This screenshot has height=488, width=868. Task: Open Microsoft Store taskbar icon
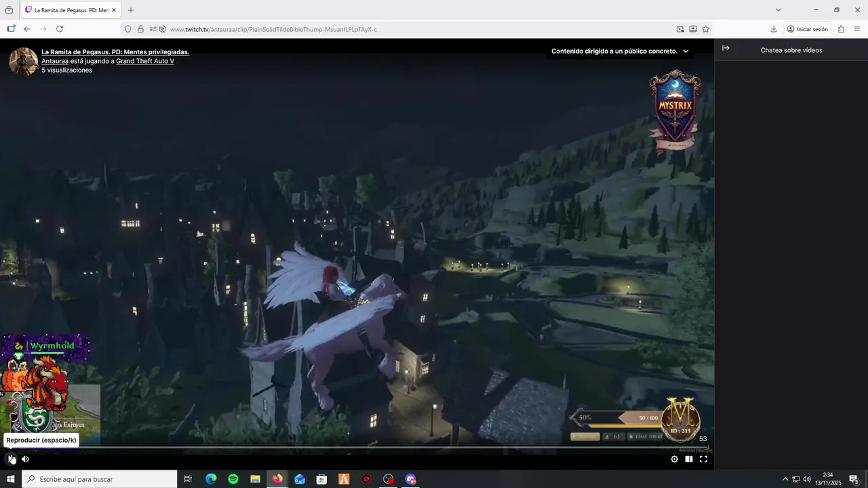(x=321, y=479)
